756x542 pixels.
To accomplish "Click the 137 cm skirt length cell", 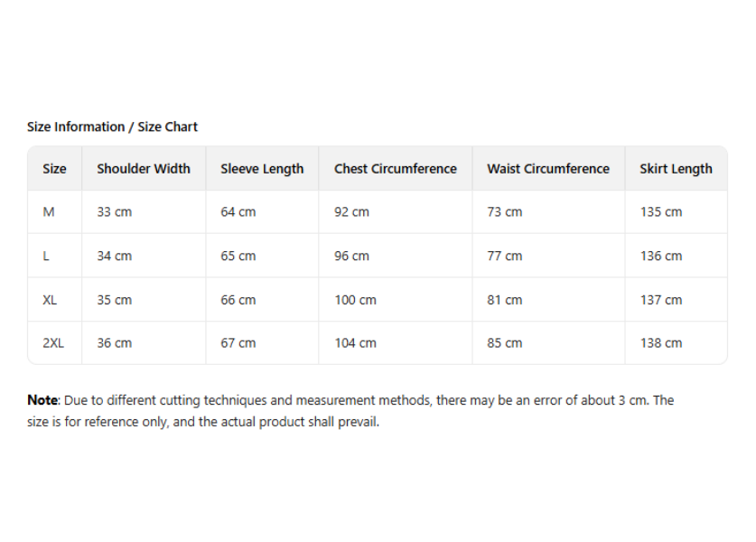I will coord(661,300).
